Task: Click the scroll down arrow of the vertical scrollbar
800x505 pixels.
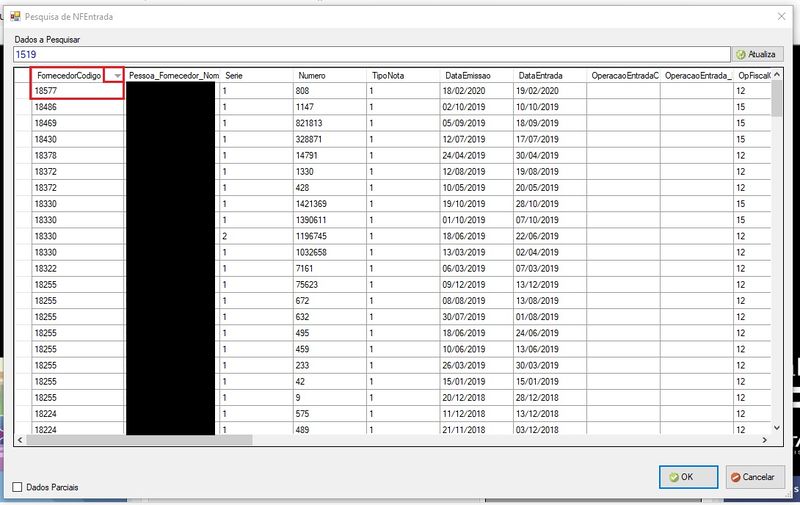Action: 777,428
